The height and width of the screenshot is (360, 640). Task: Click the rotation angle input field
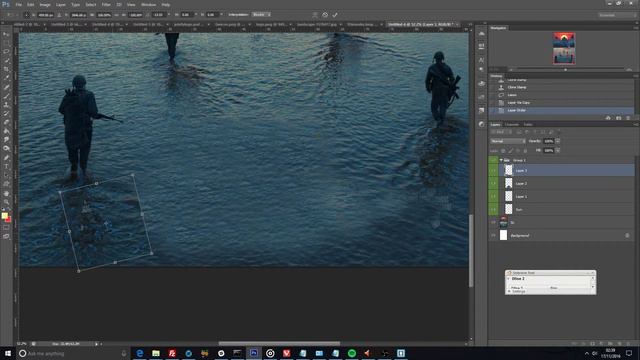[x=158, y=15]
